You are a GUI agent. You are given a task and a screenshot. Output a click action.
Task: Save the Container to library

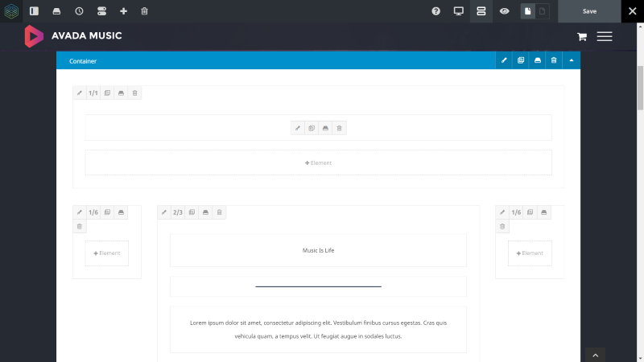click(x=538, y=60)
